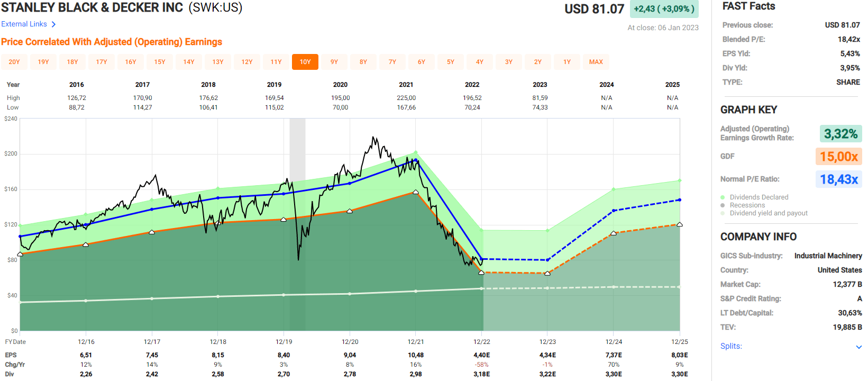Click the 12/21 blue P/E line marker
Screen dimensions: 868x381
[x=416, y=160]
